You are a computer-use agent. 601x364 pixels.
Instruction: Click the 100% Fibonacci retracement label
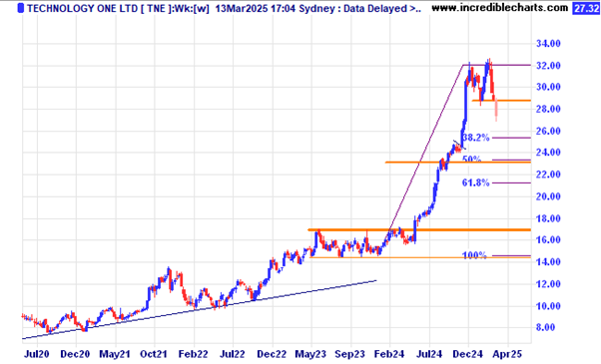click(474, 255)
